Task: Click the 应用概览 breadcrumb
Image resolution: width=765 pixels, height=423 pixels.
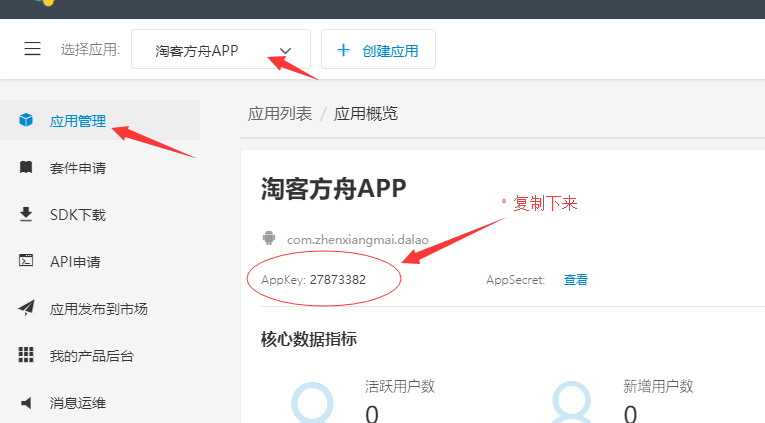Action: point(366,114)
